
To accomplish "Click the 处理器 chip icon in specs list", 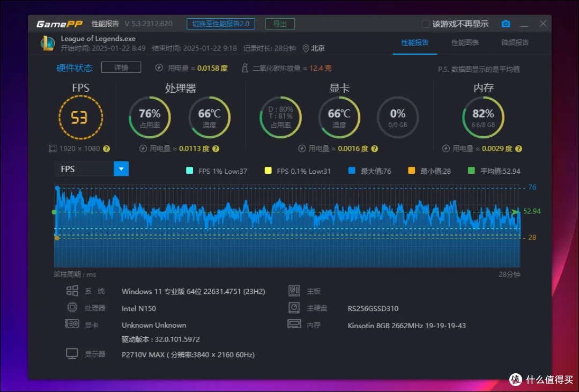I will coord(72,307).
